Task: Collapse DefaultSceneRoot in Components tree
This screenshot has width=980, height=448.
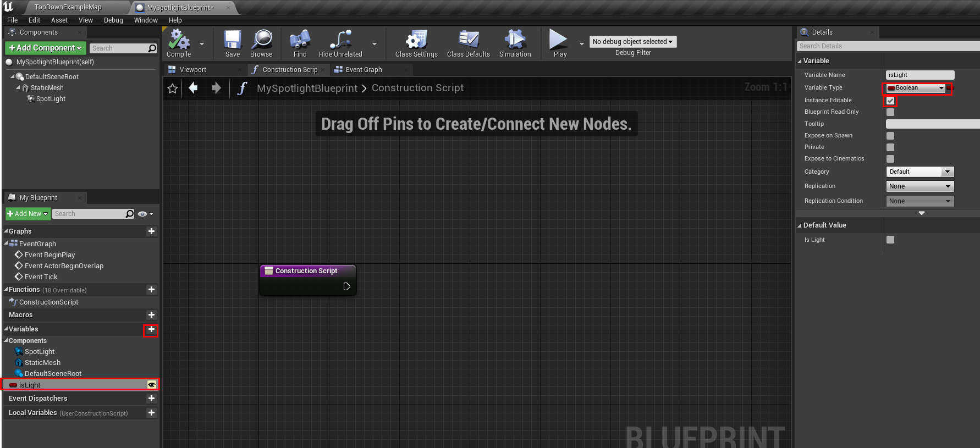Action: click(x=12, y=76)
